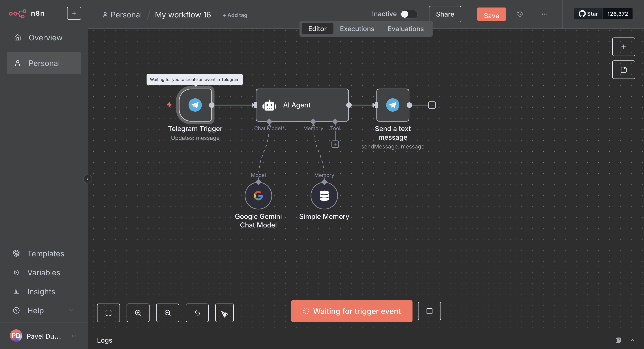Open Google Gemini Chat Model node
Screen dimensions: 644x349
click(x=258, y=196)
